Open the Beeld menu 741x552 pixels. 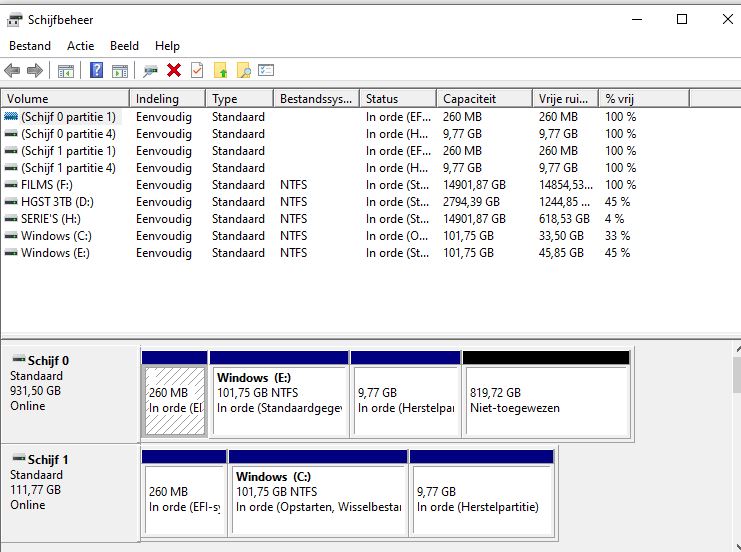(124, 45)
